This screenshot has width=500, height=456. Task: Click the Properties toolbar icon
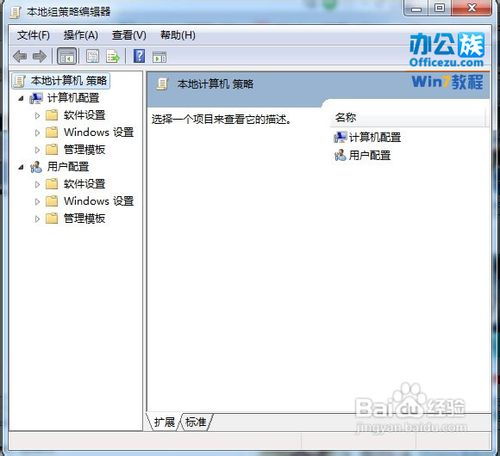coord(92,56)
